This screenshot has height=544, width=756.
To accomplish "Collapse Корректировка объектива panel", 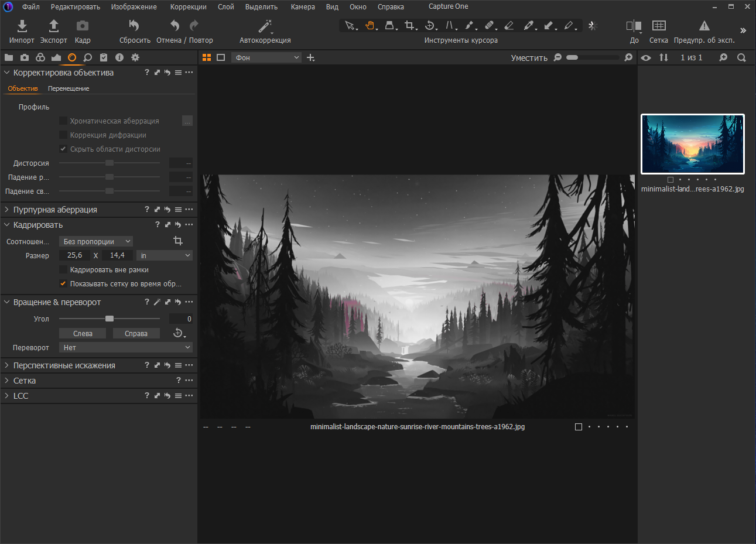I will coord(7,73).
